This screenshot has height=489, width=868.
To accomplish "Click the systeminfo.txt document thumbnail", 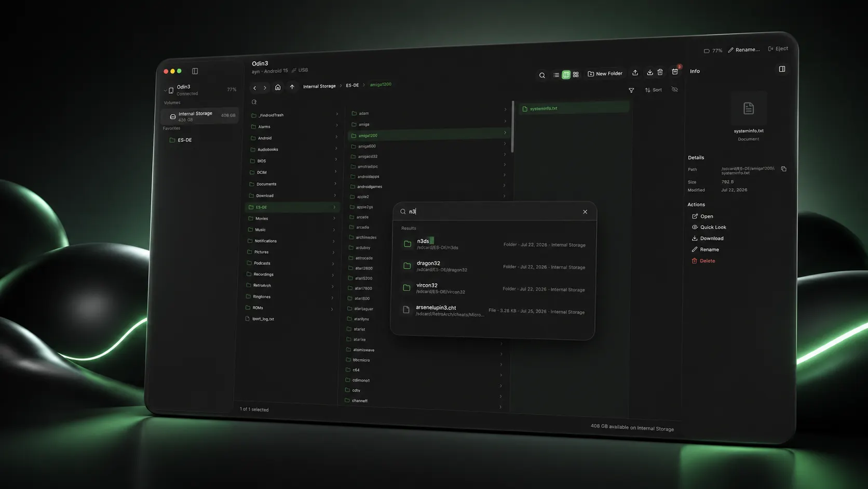I will click(749, 109).
